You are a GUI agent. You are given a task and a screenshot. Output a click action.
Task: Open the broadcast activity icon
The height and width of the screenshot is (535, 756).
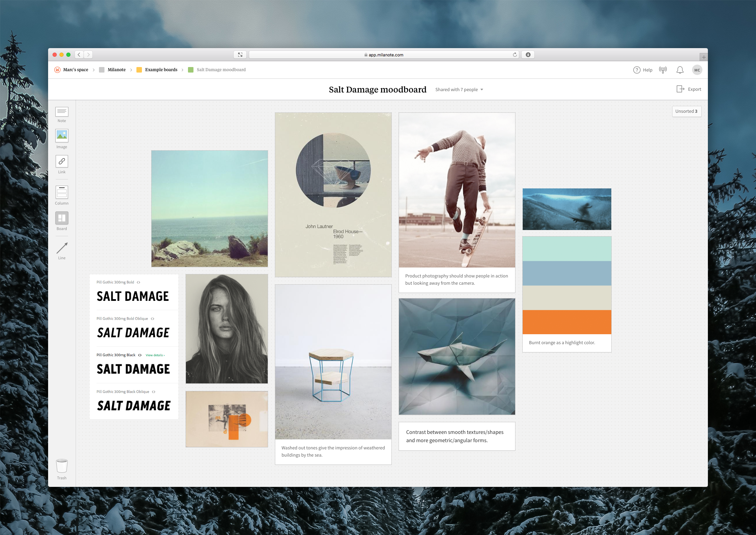pyautogui.click(x=663, y=70)
